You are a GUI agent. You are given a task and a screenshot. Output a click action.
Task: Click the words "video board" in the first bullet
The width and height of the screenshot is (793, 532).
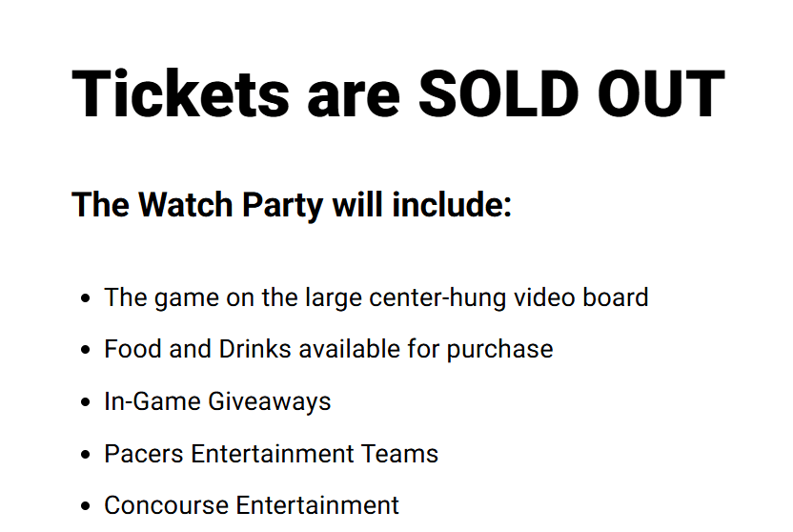(x=581, y=297)
